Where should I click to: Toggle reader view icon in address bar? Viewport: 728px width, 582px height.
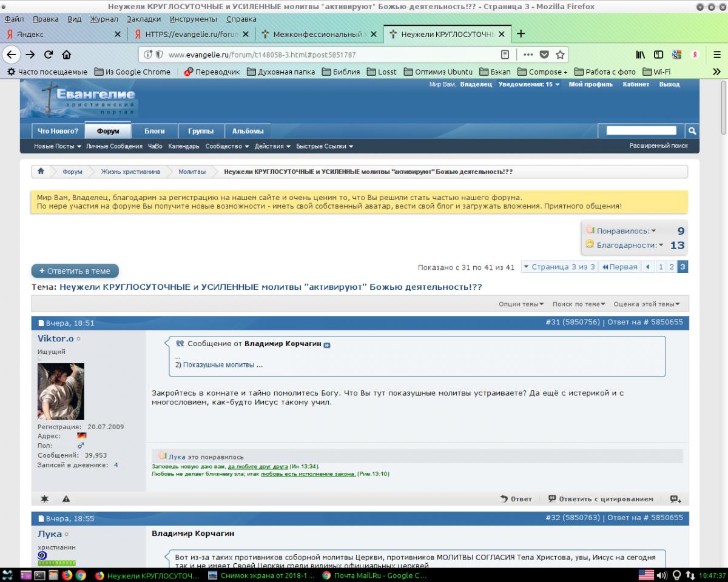pyautogui.click(x=505, y=55)
